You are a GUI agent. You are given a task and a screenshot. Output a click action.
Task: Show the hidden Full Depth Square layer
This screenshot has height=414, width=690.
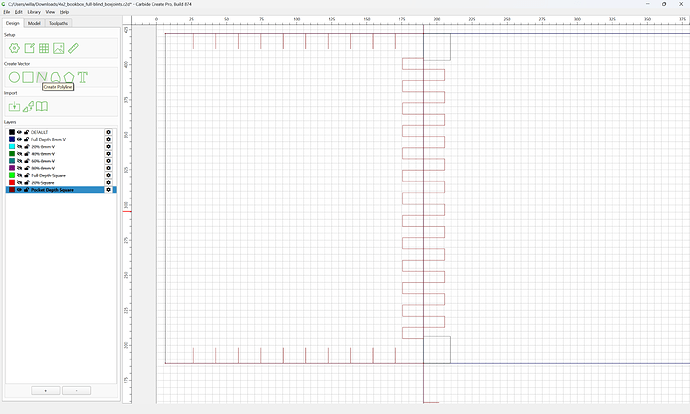19,175
